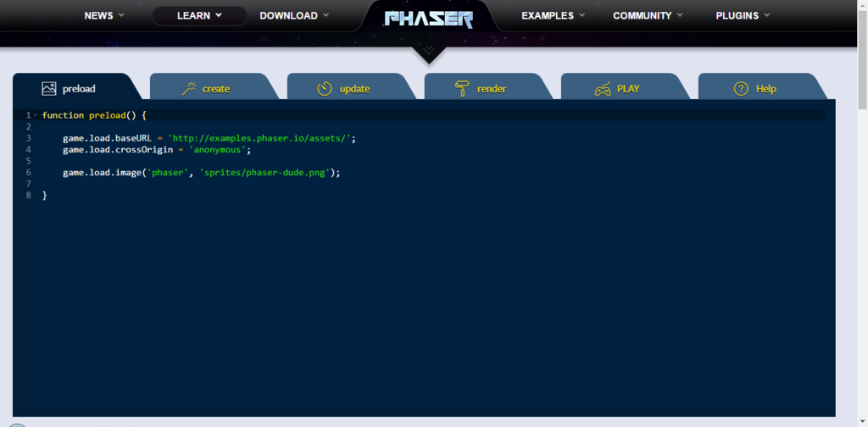Click the 'phaser' key string

point(167,173)
